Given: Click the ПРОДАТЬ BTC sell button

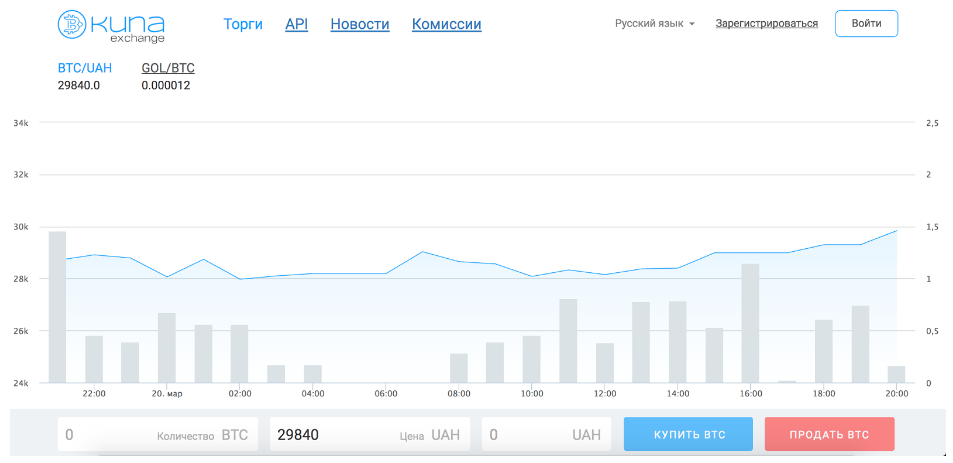Looking at the screenshot, I should [x=829, y=434].
